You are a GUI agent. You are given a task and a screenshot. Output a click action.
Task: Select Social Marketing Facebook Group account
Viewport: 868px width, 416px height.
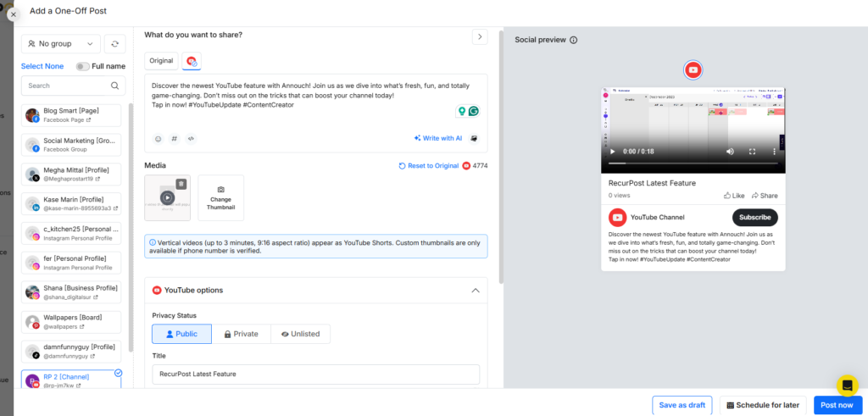tap(71, 145)
